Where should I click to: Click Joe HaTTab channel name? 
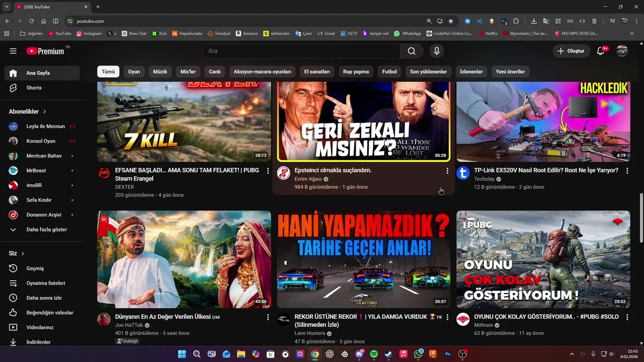pyautogui.click(x=129, y=325)
